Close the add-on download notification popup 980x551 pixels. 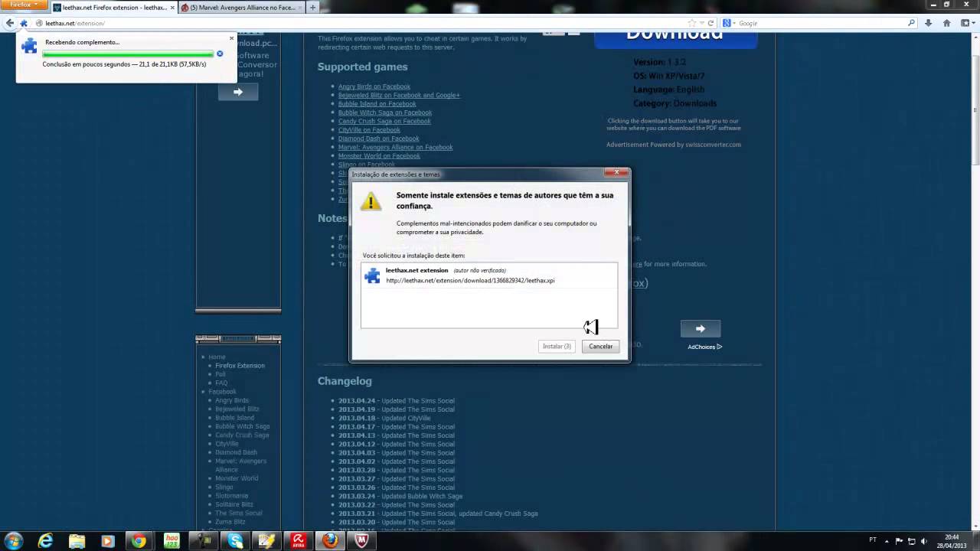(x=231, y=37)
